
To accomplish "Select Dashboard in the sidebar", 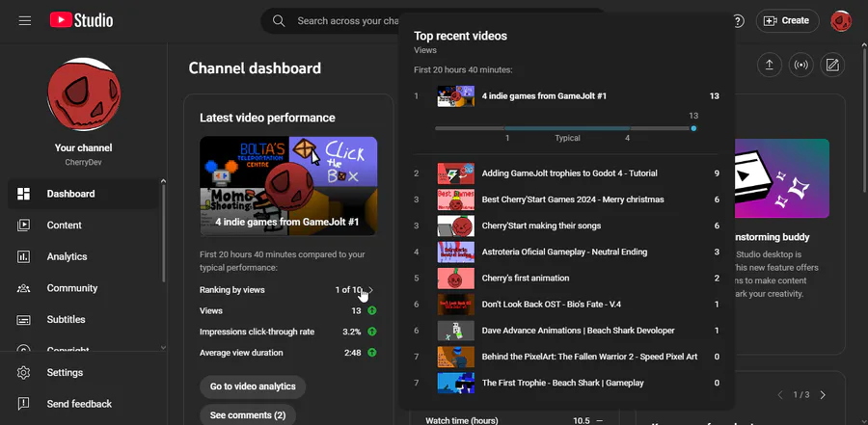I will [83, 194].
